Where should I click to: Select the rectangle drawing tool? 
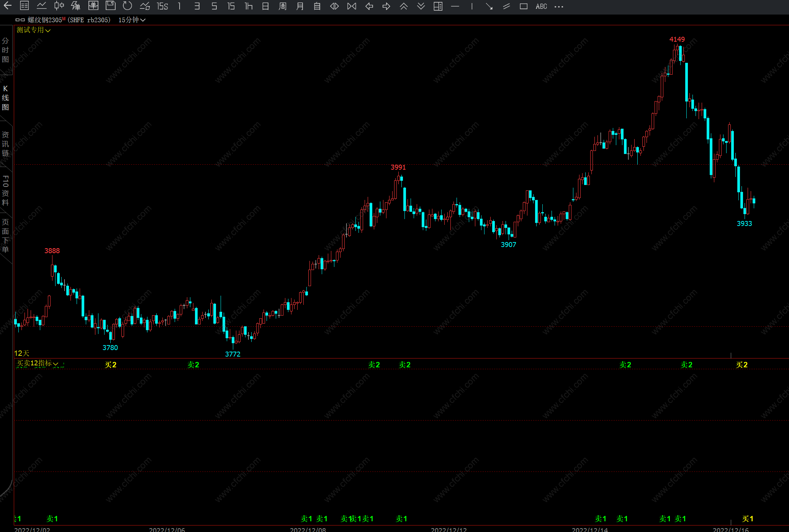click(x=524, y=6)
